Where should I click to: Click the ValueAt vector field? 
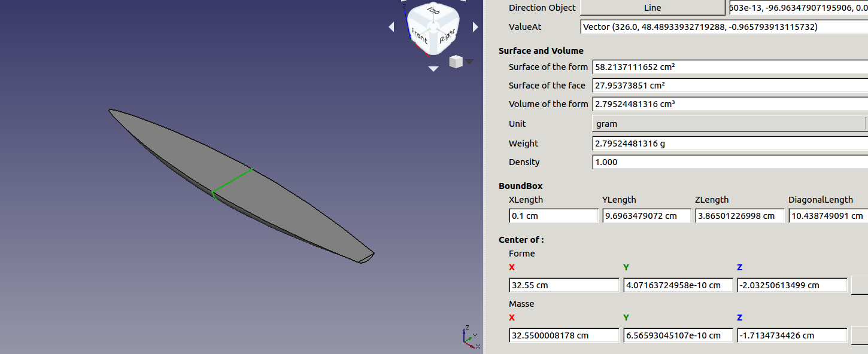[x=724, y=27]
